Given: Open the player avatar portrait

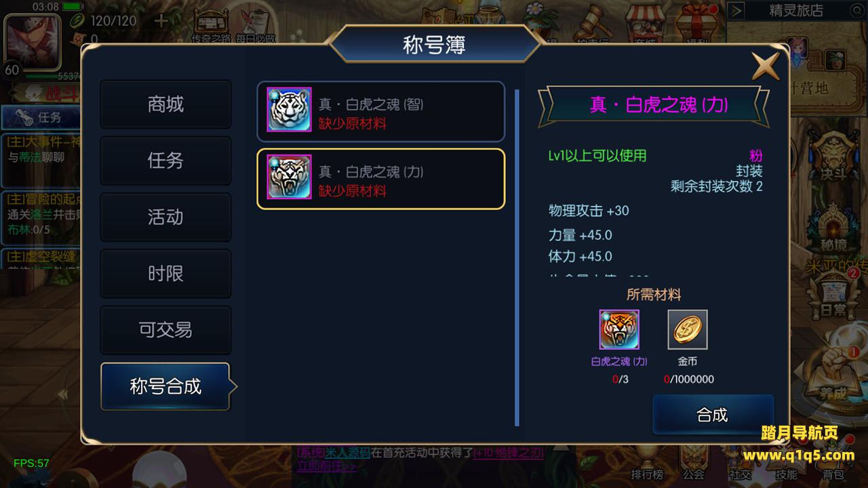Looking at the screenshot, I should [x=33, y=38].
